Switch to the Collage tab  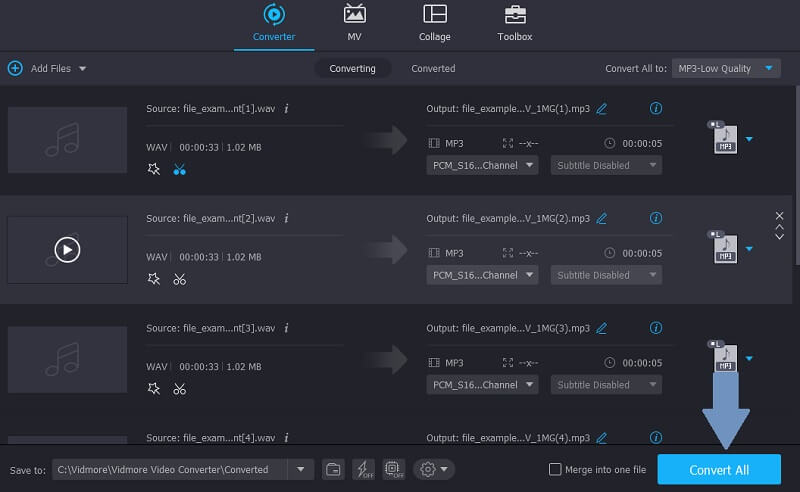point(434,23)
